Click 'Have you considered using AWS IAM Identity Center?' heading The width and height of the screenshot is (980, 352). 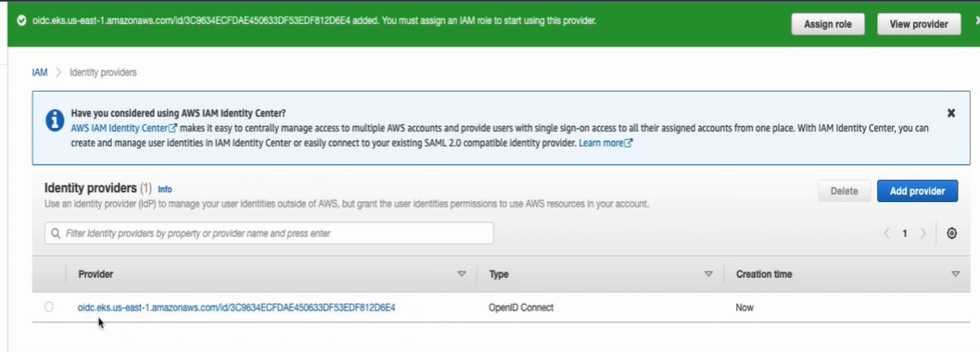(178, 114)
